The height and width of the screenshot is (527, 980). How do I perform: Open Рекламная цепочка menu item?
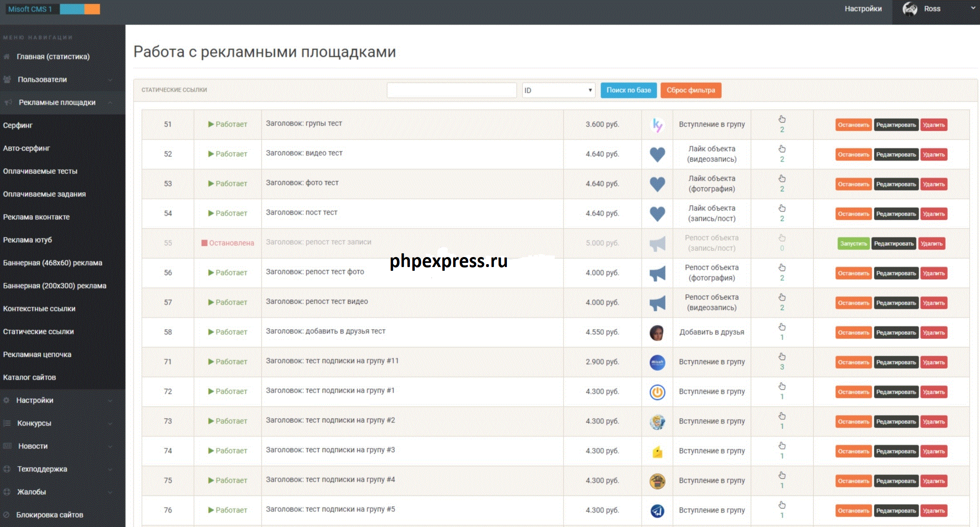[37, 355]
